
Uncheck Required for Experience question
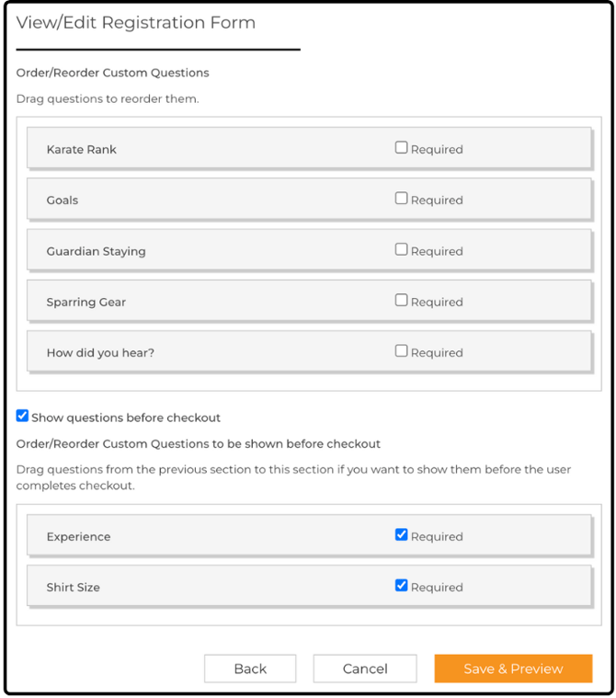pyautogui.click(x=401, y=534)
